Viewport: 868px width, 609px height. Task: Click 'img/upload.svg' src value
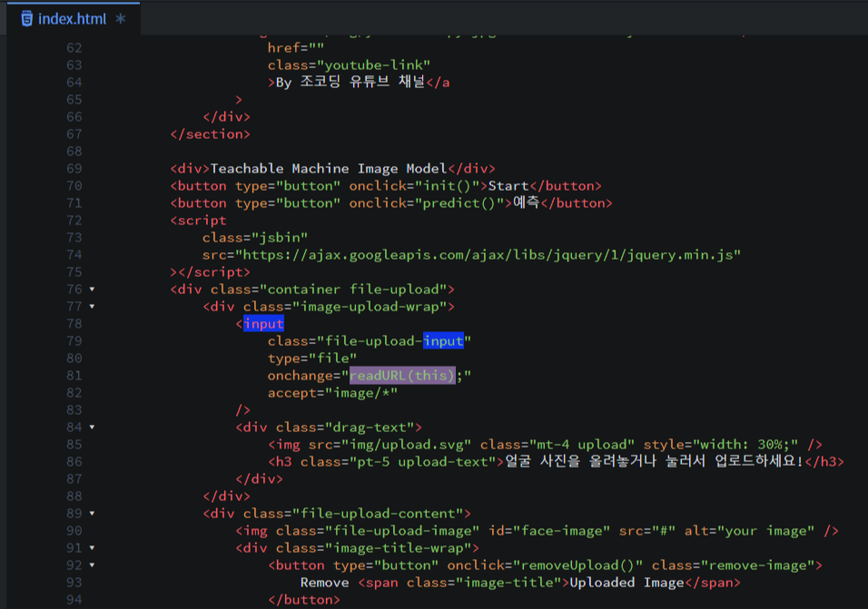[x=406, y=445]
